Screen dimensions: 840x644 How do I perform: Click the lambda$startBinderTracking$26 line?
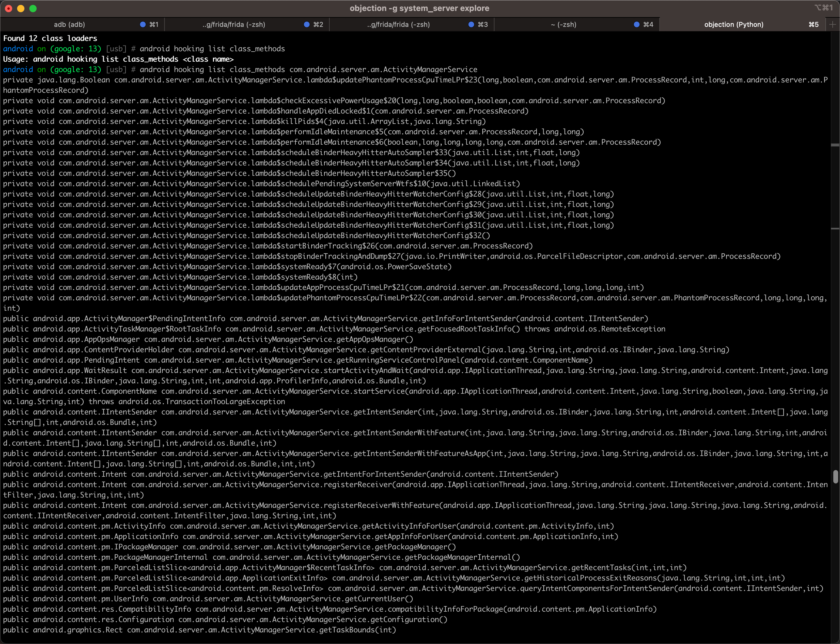coord(268,246)
